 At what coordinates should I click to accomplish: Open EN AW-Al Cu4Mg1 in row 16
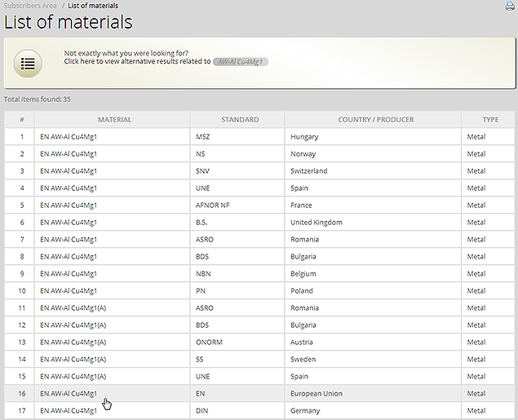69,394
